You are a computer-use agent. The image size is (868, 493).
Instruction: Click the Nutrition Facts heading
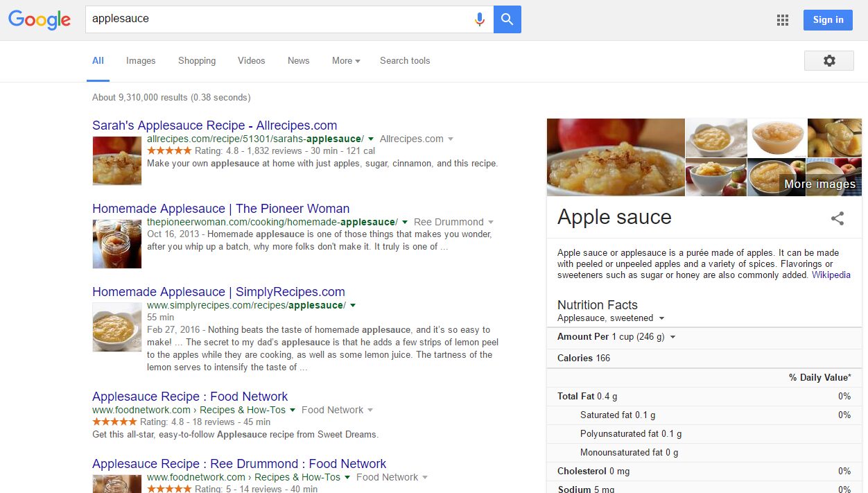pyautogui.click(x=597, y=305)
